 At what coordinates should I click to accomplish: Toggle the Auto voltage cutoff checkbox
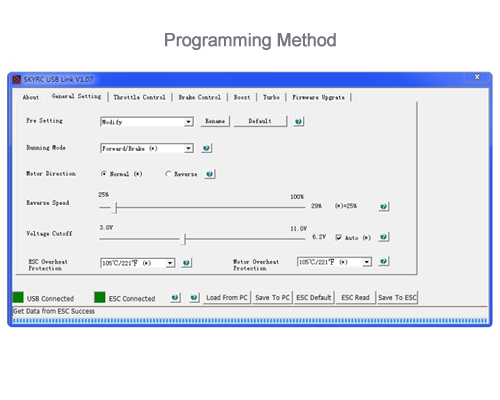pos(339,237)
